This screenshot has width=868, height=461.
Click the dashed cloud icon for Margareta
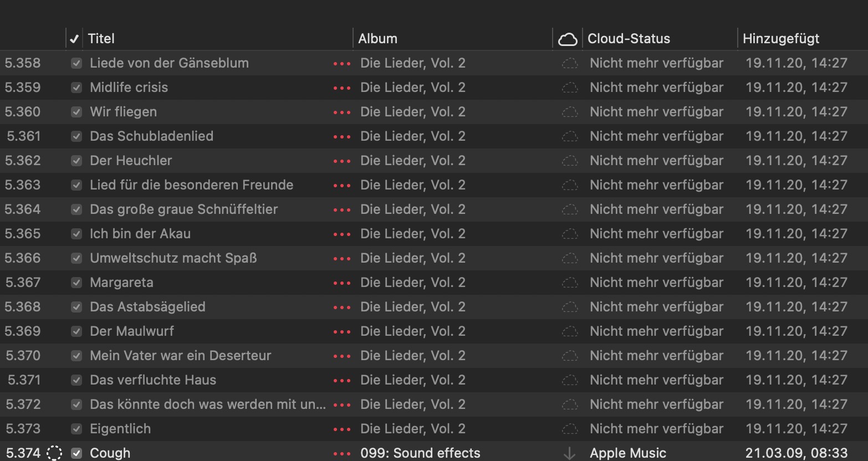pyautogui.click(x=569, y=283)
